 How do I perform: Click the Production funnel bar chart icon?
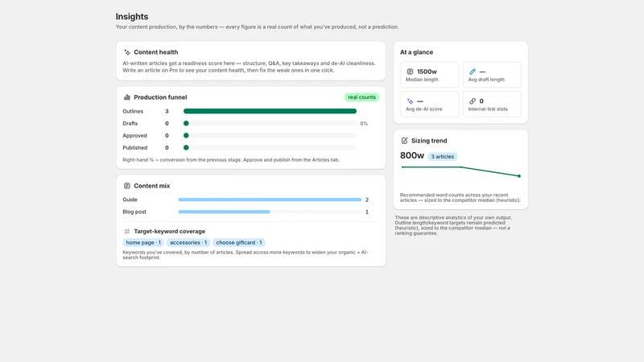pyautogui.click(x=127, y=97)
